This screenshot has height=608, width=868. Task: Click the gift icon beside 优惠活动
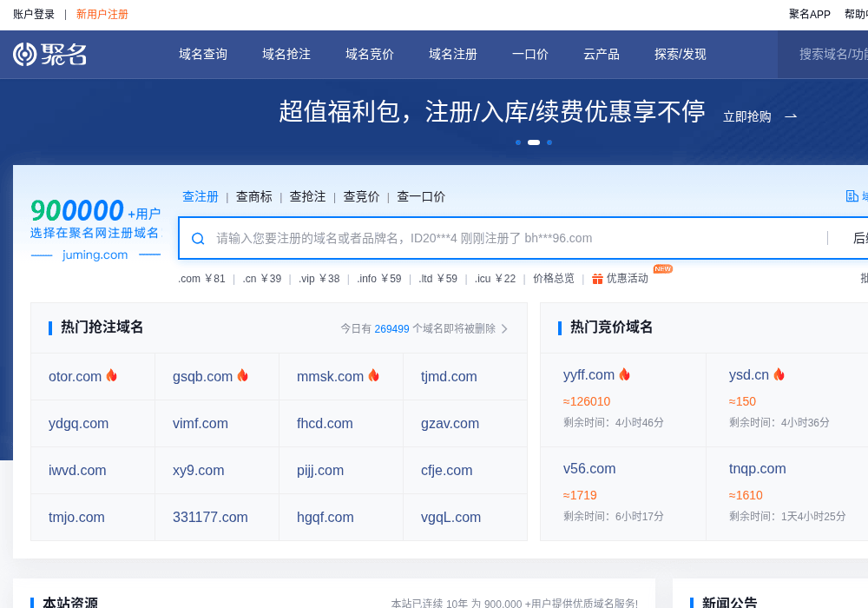(x=597, y=279)
